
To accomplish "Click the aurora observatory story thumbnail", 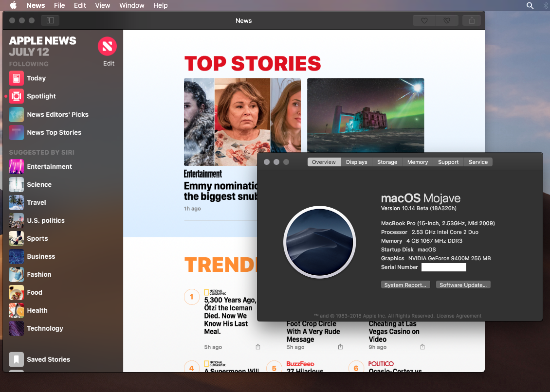I will click(x=366, y=115).
